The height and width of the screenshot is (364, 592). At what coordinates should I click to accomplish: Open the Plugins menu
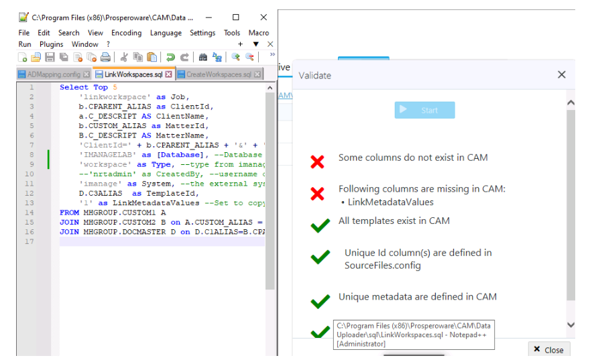tap(52, 44)
